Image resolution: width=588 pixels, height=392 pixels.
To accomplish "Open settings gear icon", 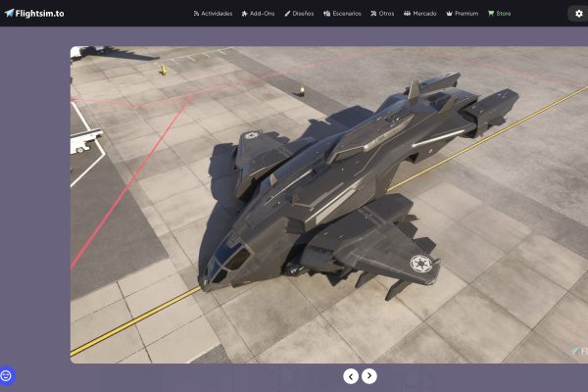I will 578,14.
